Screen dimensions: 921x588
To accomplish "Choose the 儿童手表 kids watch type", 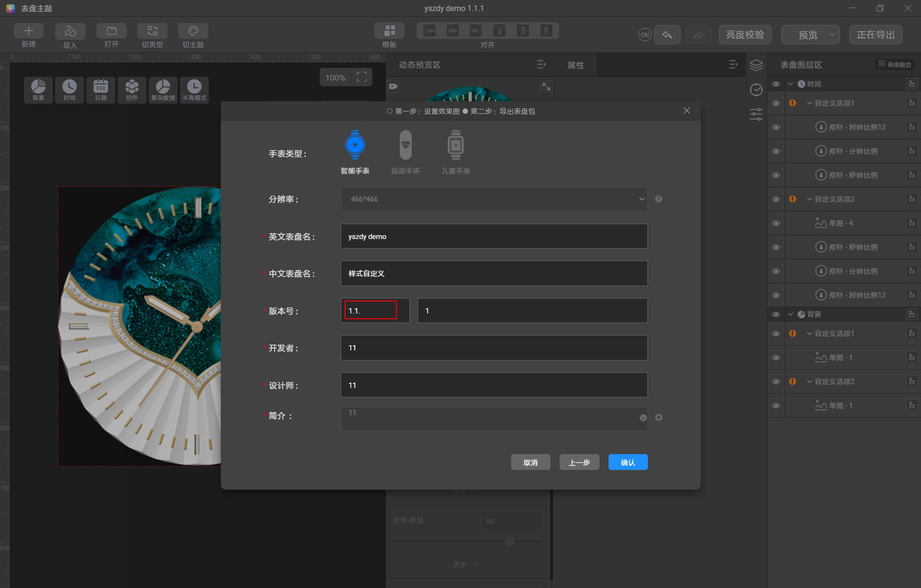I will click(455, 151).
